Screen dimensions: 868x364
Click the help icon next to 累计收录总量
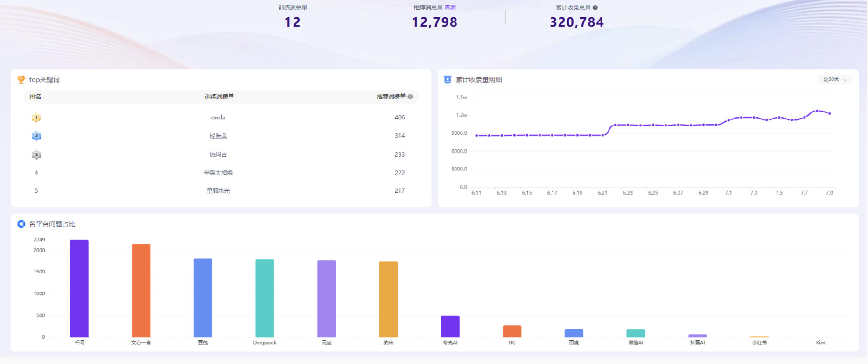(595, 7)
